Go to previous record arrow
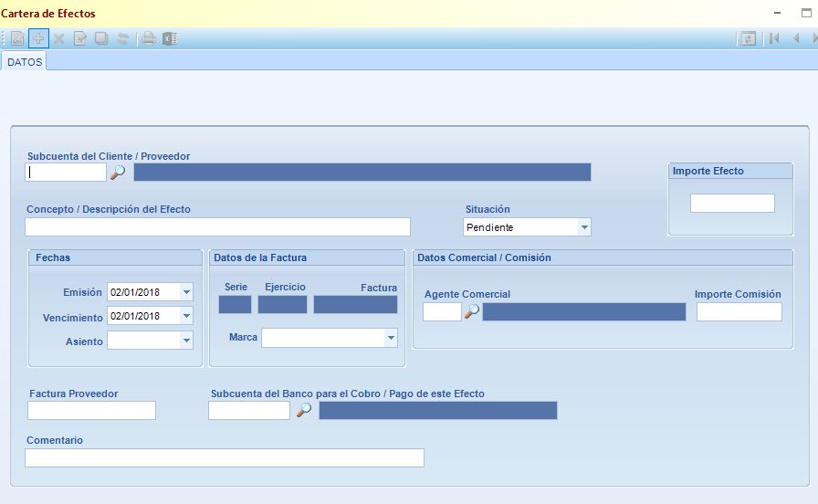Viewport: 818px width, 504px height. (796, 38)
